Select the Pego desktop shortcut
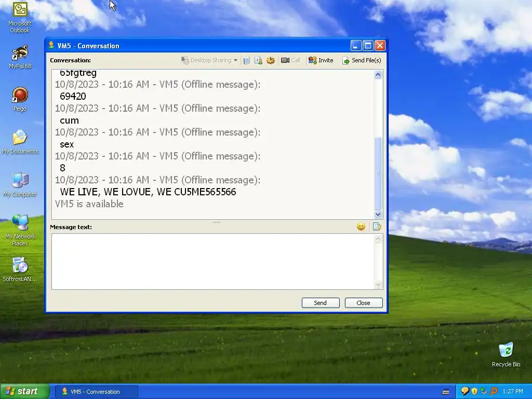 point(20,99)
